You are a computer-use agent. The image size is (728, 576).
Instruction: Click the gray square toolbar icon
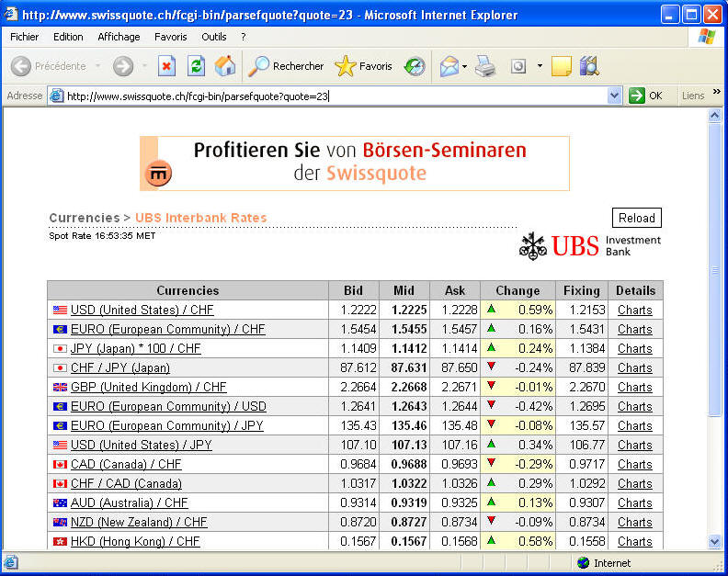pyautogui.click(x=518, y=66)
